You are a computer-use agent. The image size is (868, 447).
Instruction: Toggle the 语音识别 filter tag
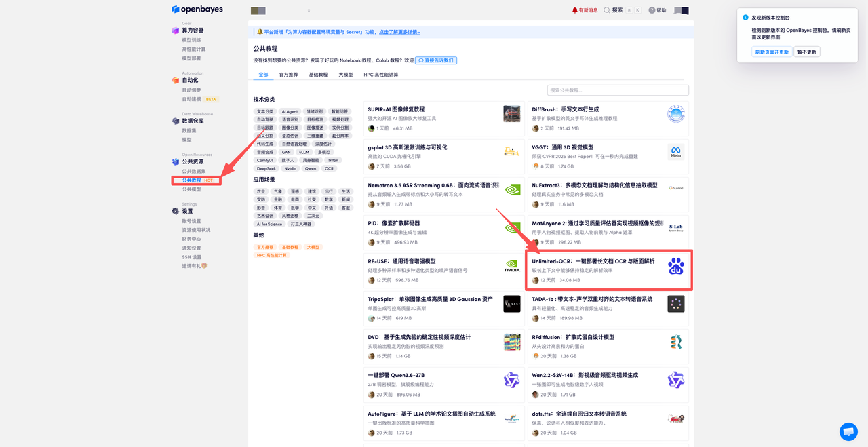pyautogui.click(x=290, y=119)
